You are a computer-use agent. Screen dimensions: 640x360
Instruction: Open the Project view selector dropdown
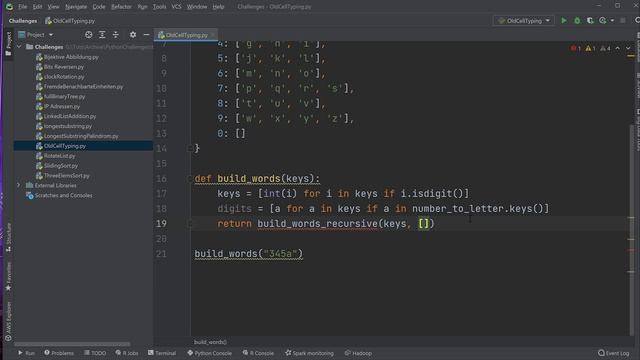tap(36, 35)
